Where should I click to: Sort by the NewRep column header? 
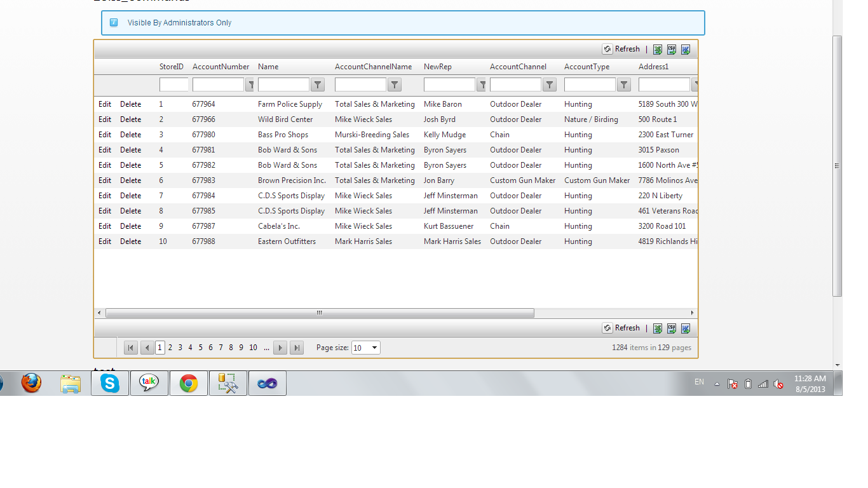438,67
